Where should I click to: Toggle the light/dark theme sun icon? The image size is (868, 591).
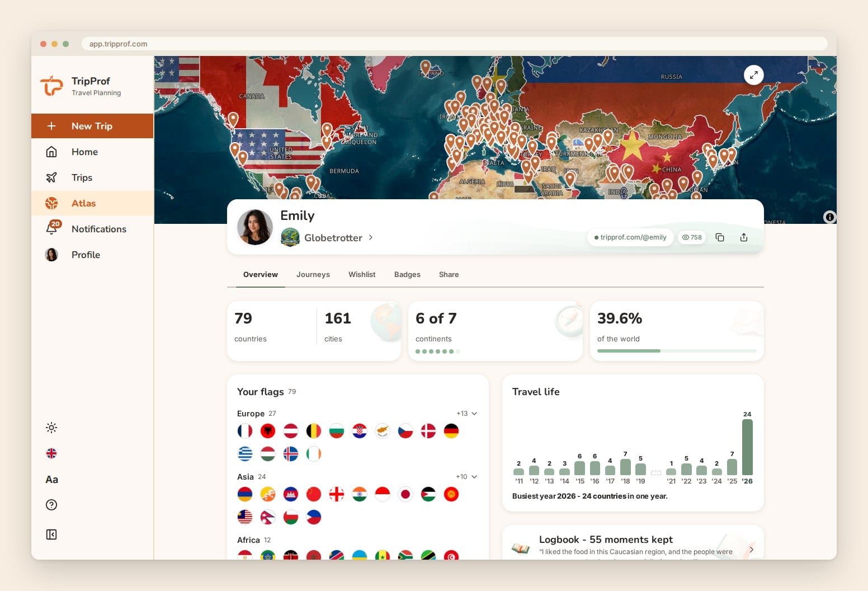click(51, 428)
